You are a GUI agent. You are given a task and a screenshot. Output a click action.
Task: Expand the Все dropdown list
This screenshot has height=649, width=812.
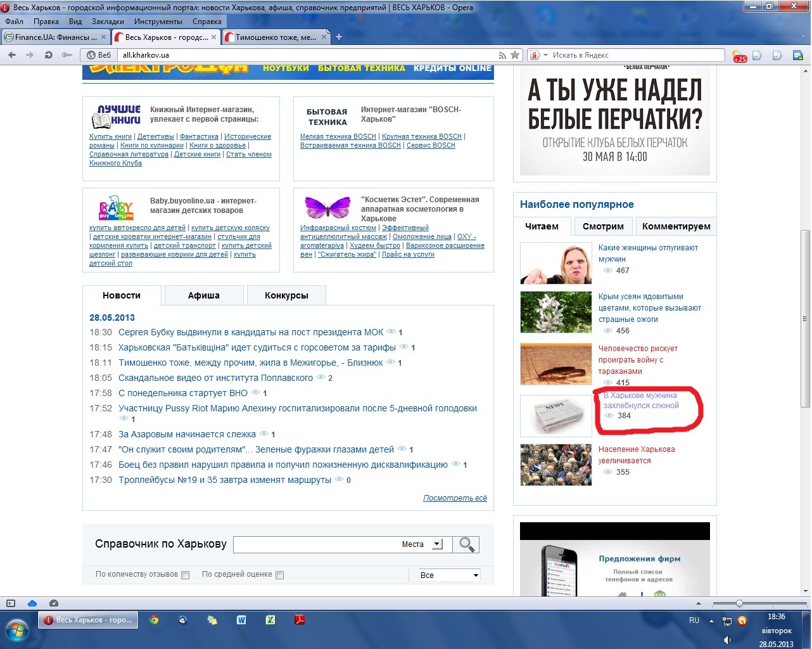tap(449, 575)
